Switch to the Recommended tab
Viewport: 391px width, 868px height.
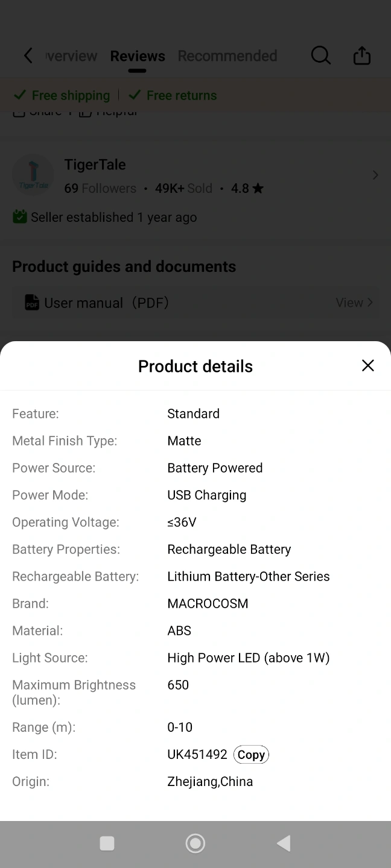[x=227, y=56]
